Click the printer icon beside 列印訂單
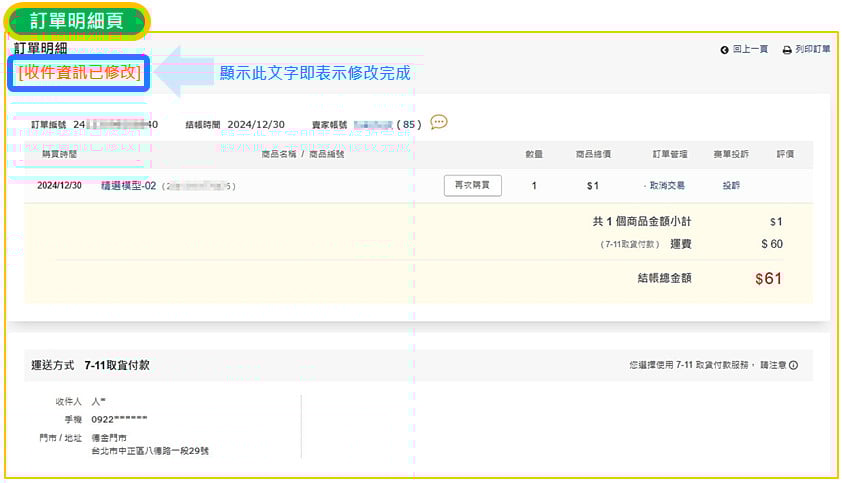 [787, 49]
